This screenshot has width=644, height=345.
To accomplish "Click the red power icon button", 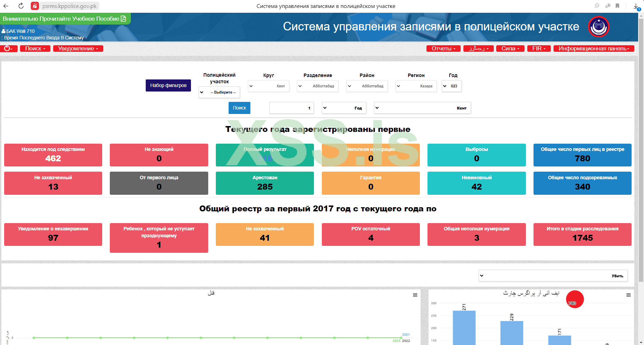I will [9, 49].
